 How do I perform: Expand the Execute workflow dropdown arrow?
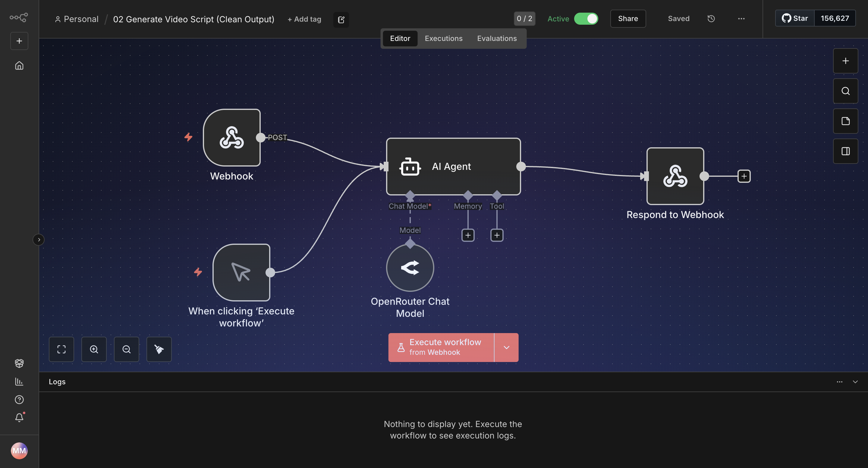tap(506, 348)
